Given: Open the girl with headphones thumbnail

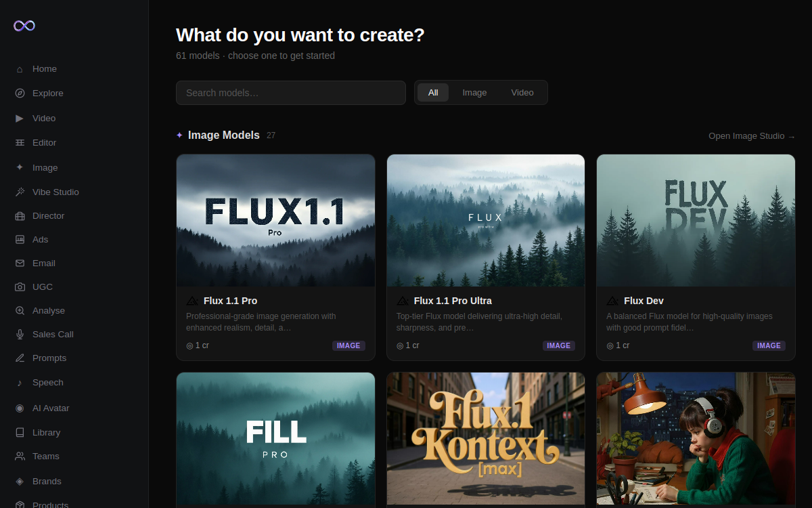Looking at the screenshot, I should 696,438.
